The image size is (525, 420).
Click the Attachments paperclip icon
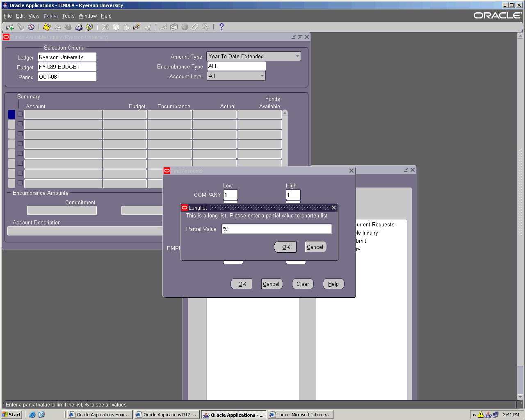(x=195, y=27)
